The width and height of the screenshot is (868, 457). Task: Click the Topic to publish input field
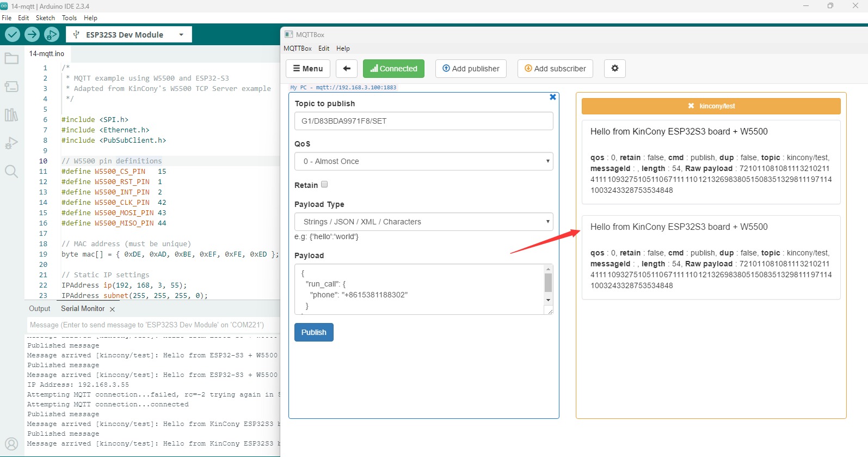(x=423, y=121)
